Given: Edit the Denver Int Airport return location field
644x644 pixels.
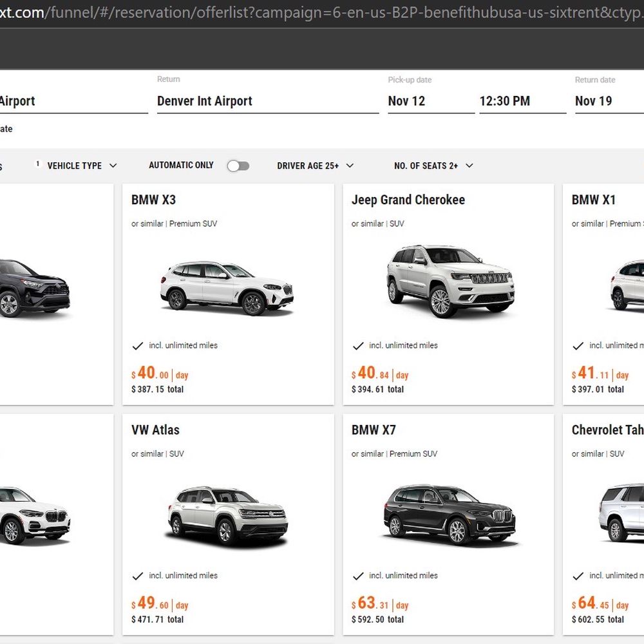Looking at the screenshot, I should point(268,101).
